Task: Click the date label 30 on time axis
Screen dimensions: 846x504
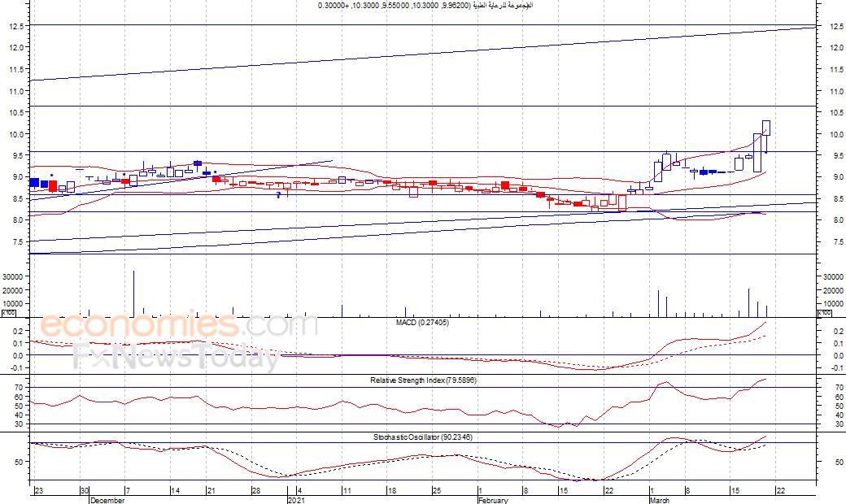Action: pyautogui.click(x=85, y=490)
